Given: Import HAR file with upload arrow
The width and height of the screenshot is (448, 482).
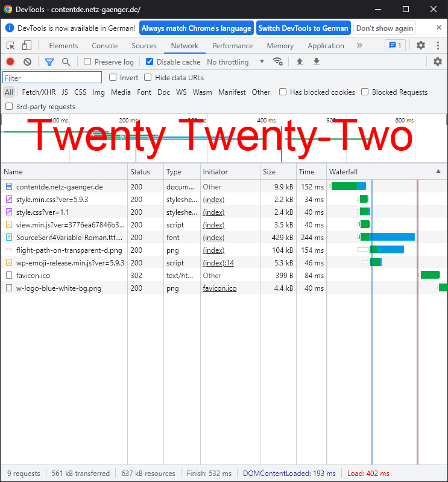Looking at the screenshot, I should (300, 62).
